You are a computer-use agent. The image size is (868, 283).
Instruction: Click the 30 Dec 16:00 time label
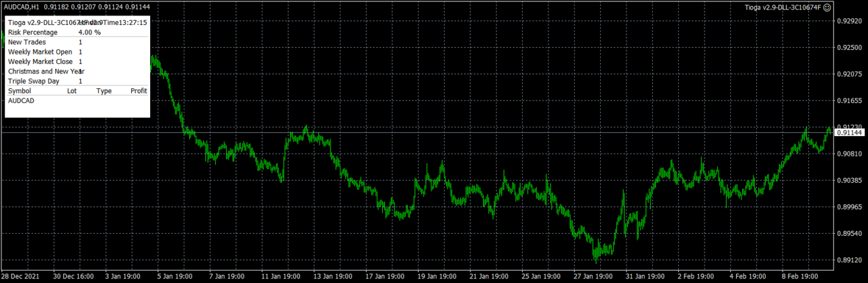pyautogui.click(x=73, y=277)
